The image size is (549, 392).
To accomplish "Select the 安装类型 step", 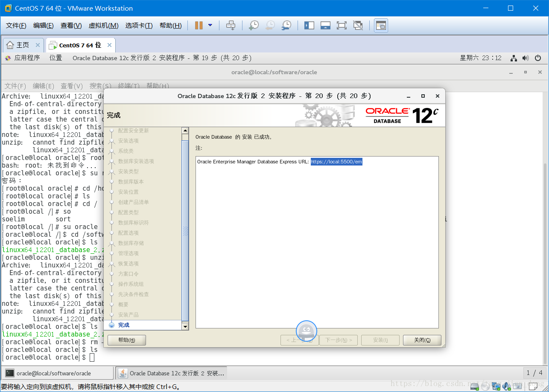I will [x=128, y=171].
